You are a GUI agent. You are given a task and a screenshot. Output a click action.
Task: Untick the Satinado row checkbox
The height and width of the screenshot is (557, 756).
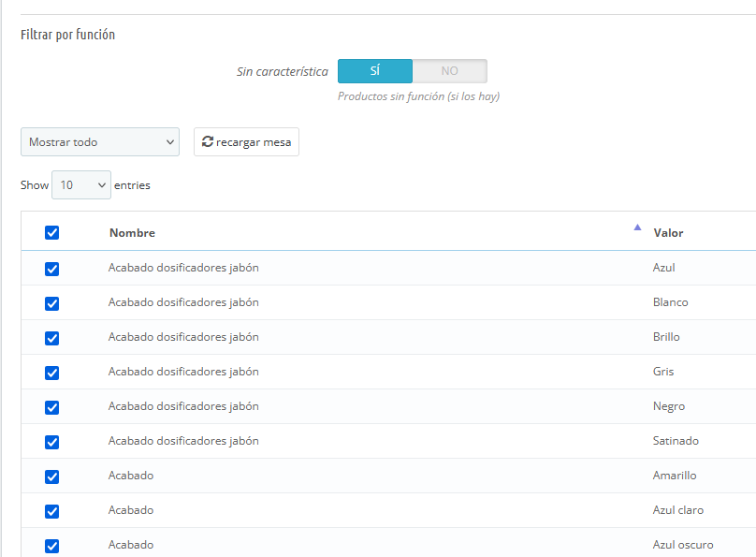tap(52, 442)
